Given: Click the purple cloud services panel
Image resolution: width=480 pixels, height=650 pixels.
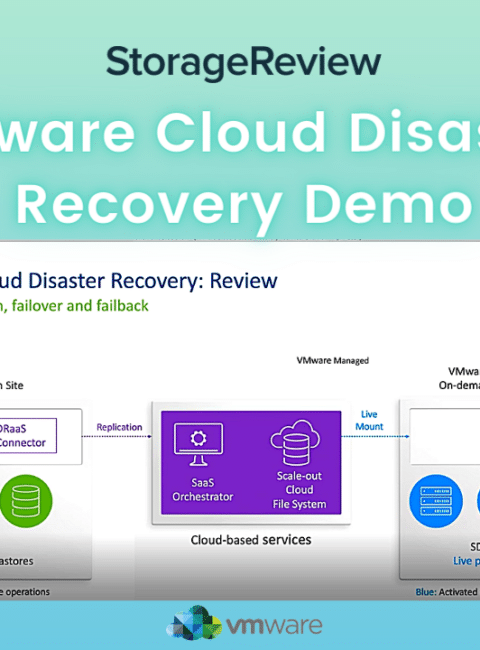Looking at the screenshot, I should 251,463.
